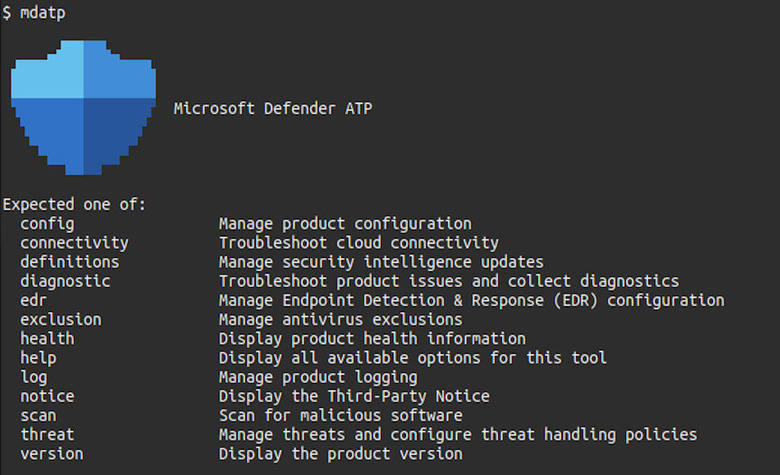This screenshot has width=780, height=475.
Task: Click the 'notice' command name
Action: (x=47, y=396)
